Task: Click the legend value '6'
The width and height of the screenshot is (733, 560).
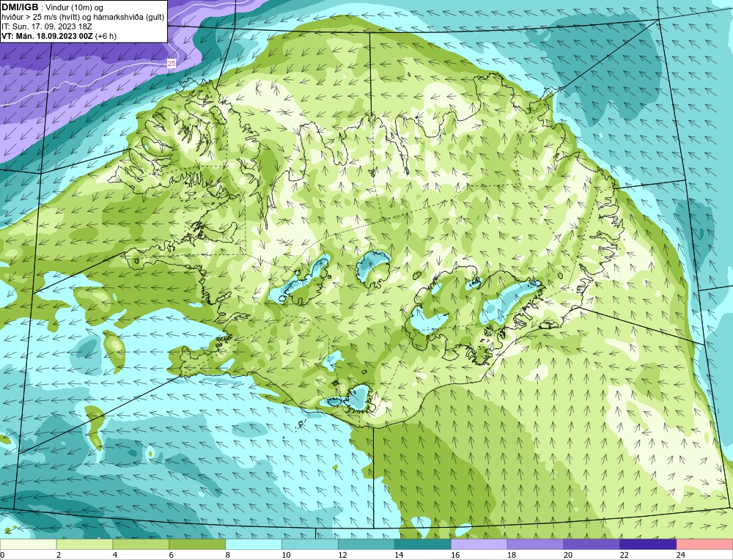Action: (x=171, y=555)
